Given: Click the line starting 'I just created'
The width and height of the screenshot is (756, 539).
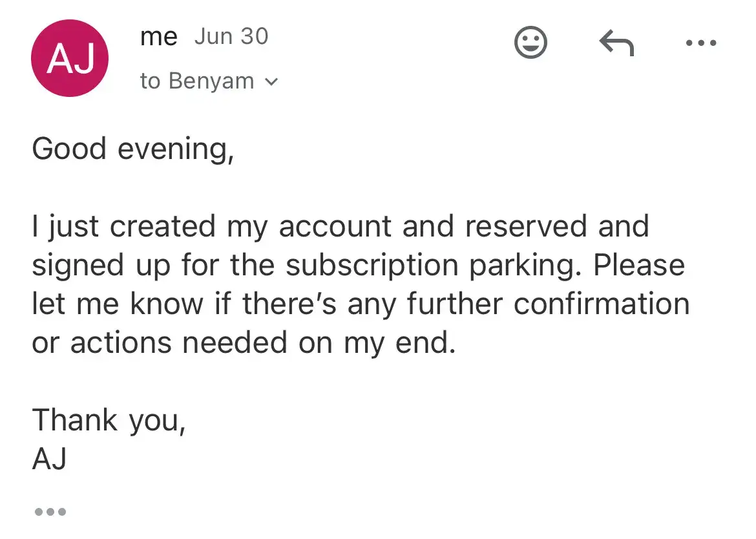Looking at the screenshot, I should [341, 226].
